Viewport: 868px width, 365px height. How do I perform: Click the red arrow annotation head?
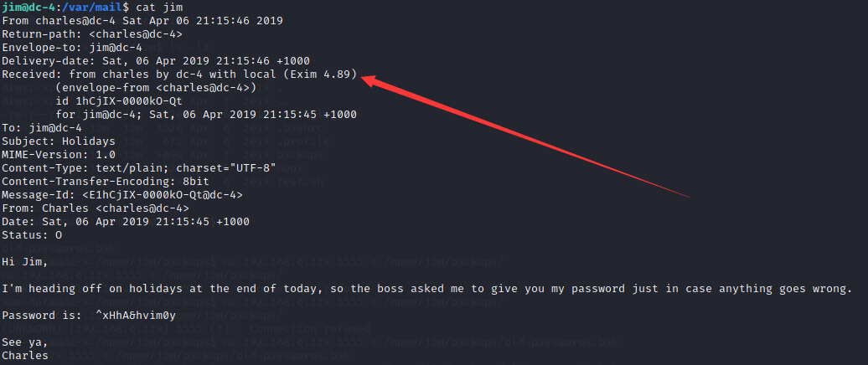[372, 81]
